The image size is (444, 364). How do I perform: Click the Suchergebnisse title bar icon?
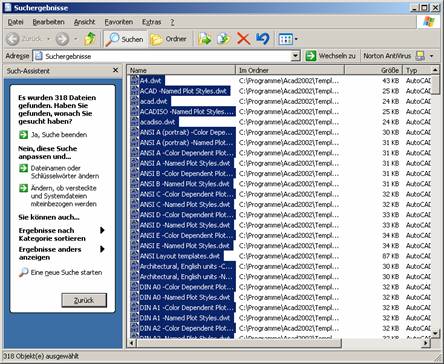[8, 7]
